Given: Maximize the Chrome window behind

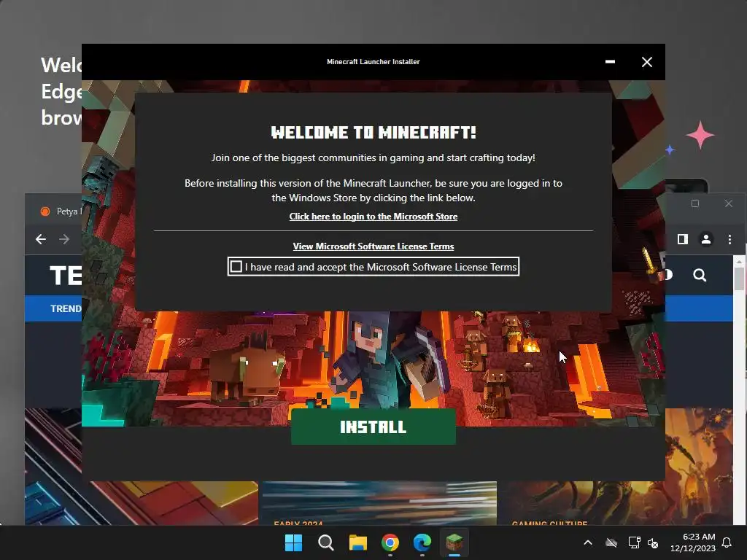Looking at the screenshot, I should coord(695,203).
